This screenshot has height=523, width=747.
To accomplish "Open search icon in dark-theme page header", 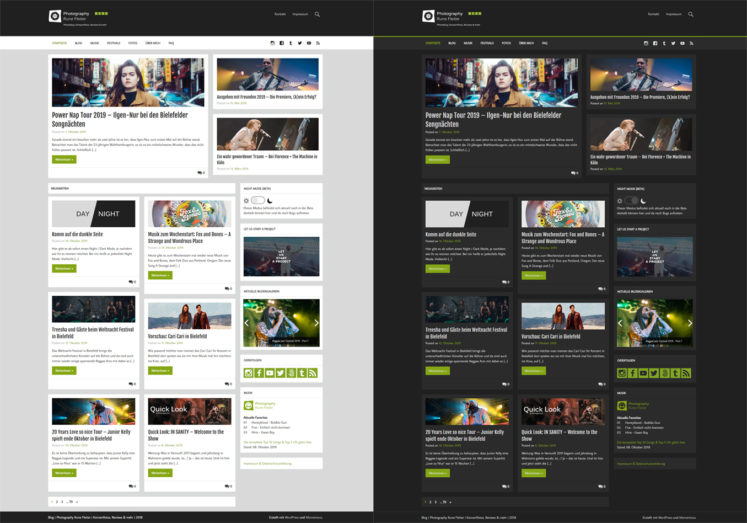I will point(690,15).
